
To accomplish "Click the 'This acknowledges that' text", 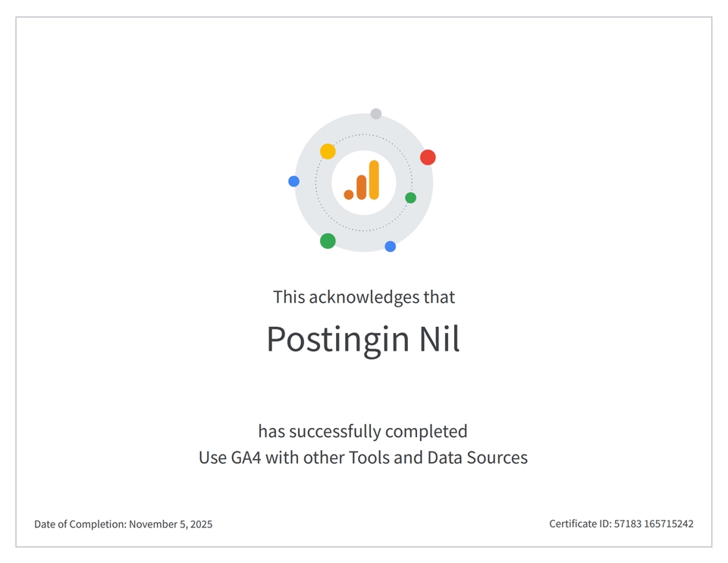I will (x=364, y=297).
